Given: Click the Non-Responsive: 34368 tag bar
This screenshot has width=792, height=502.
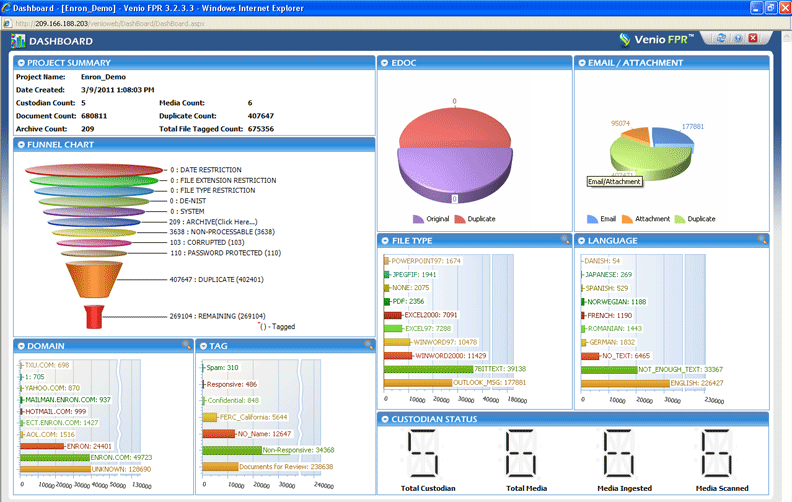Looking at the screenshot, I should click(232, 450).
